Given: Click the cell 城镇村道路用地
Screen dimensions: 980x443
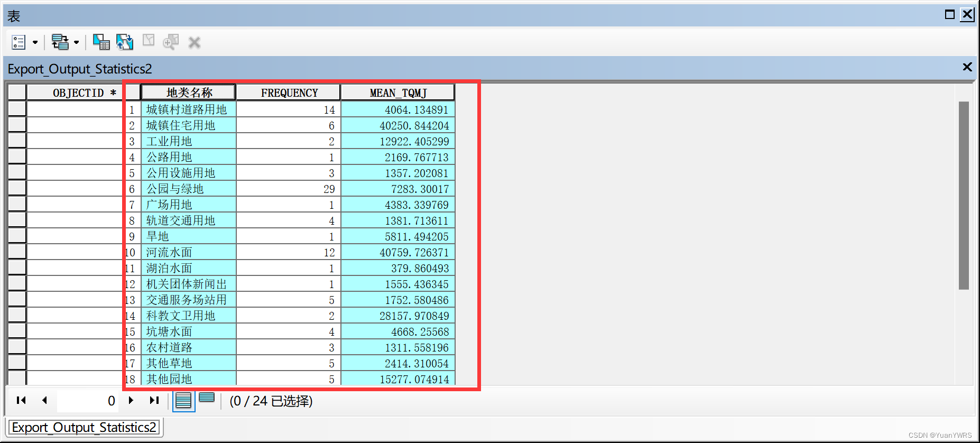Looking at the screenshot, I should pyautogui.click(x=188, y=109).
